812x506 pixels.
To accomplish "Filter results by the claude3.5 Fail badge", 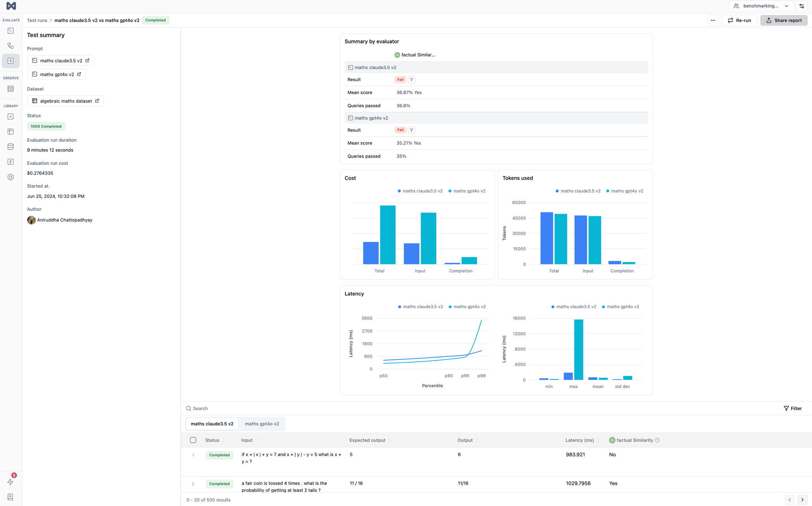I will coord(411,80).
